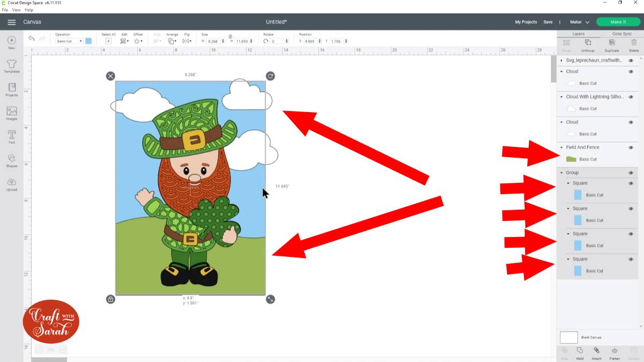Viewport: 644px width, 362px height.
Task: Click the white Blank Canvas swatch
Action: [x=569, y=337]
